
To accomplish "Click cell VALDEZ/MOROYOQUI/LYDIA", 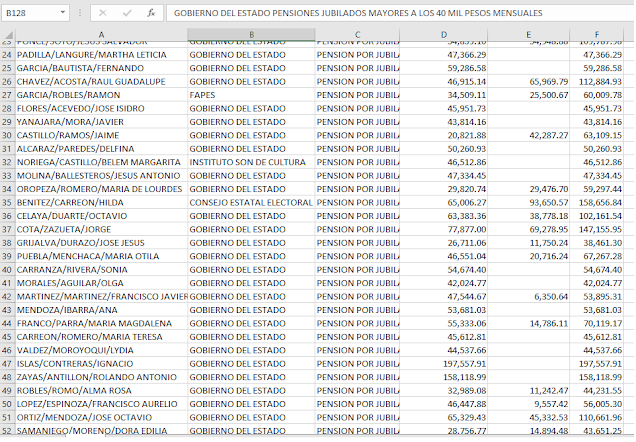I will click(x=101, y=351).
